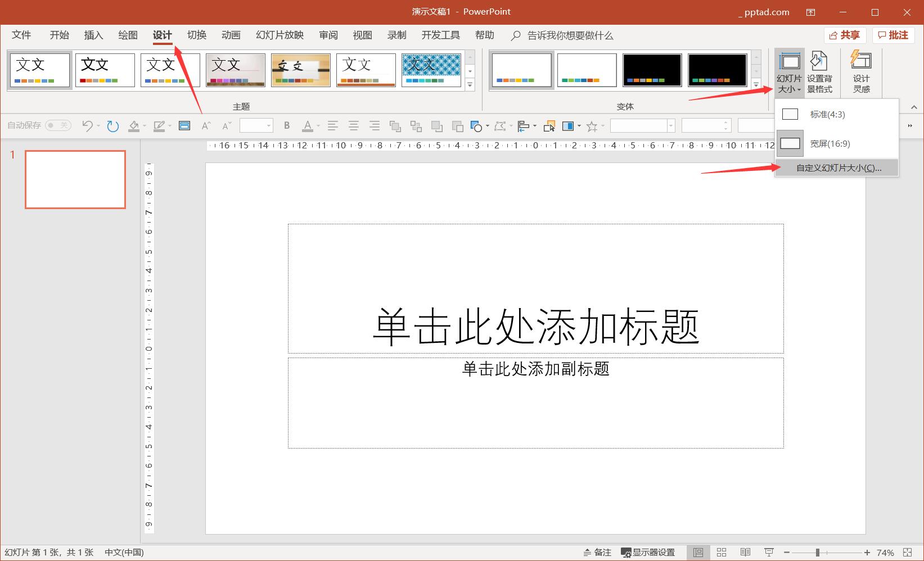This screenshot has height=561, width=924.
Task: Click the Slide Size (幻灯片大小) button
Action: point(789,73)
